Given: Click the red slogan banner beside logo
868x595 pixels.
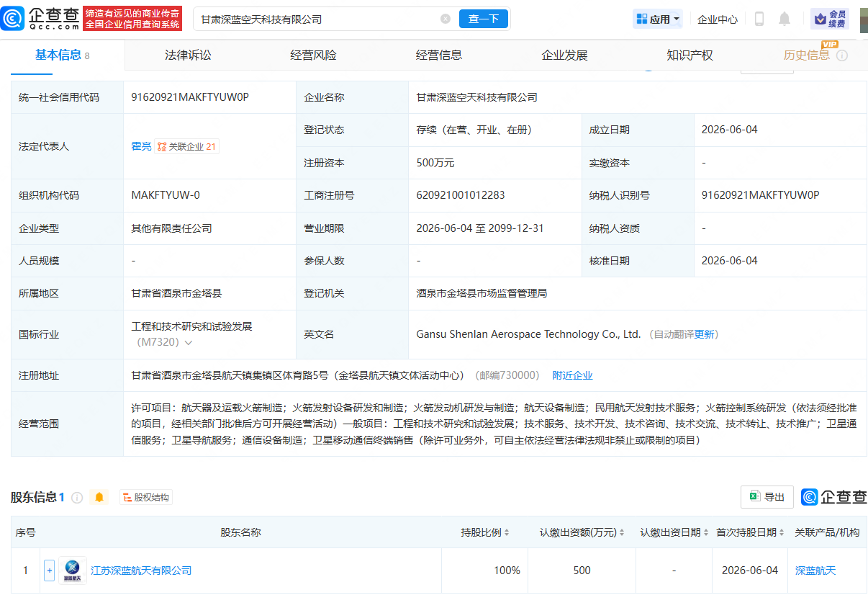Looking at the screenshot, I should (x=132, y=19).
